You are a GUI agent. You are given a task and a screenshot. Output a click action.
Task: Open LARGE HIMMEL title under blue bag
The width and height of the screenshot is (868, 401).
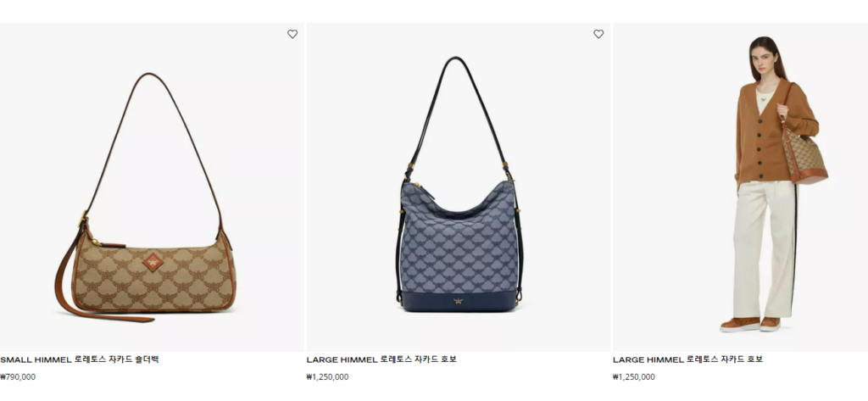[x=381, y=359]
